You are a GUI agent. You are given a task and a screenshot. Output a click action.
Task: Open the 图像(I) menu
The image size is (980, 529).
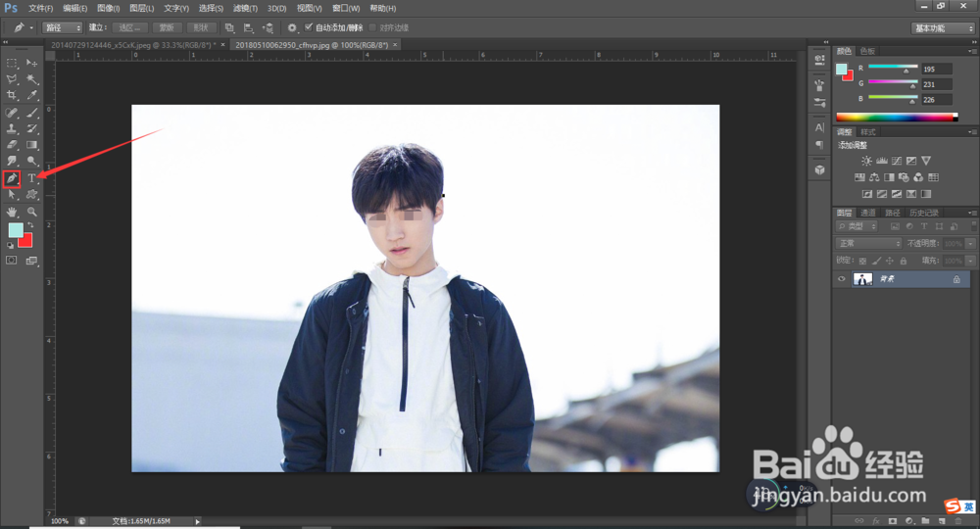pos(108,8)
